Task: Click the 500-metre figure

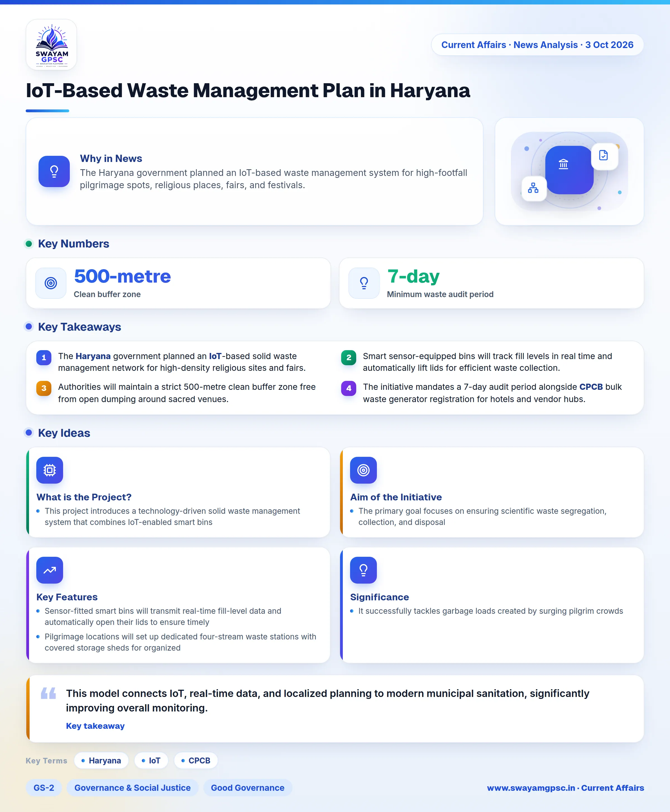Action: coord(122,276)
